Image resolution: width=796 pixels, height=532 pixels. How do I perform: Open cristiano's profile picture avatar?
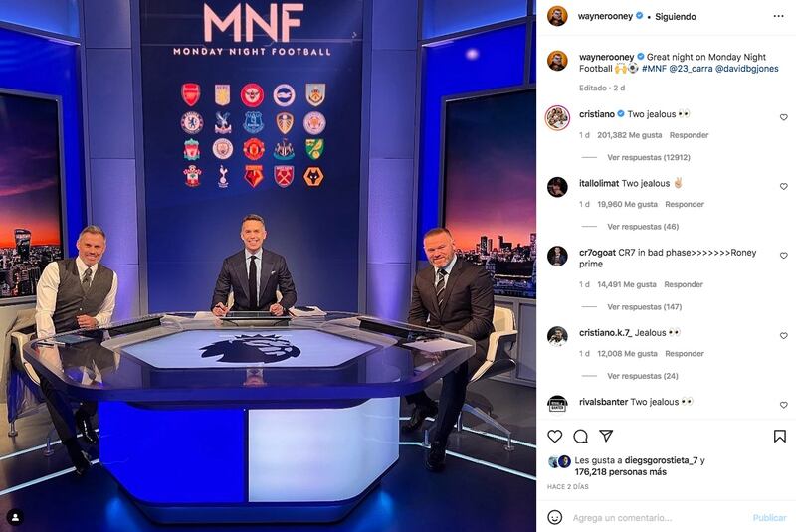click(557, 118)
